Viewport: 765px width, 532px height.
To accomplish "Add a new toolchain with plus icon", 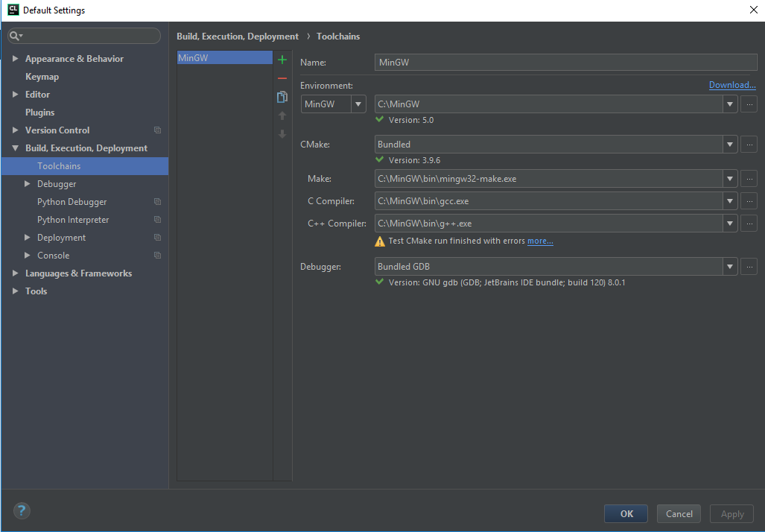I will 282,60.
